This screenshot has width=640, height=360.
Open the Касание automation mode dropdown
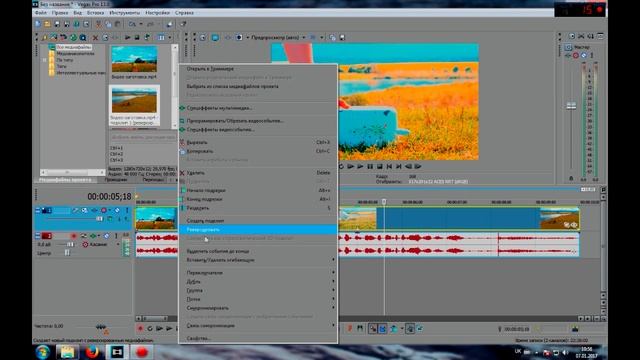tap(101, 244)
